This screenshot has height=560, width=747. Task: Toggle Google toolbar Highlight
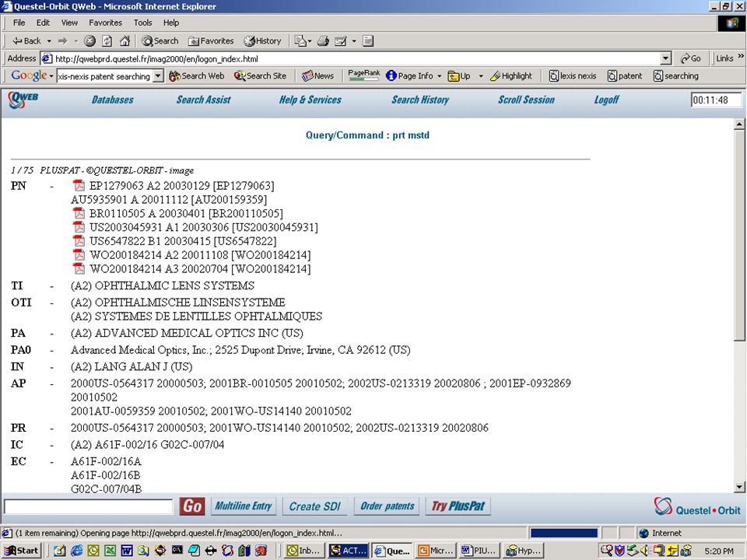point(511,75)
